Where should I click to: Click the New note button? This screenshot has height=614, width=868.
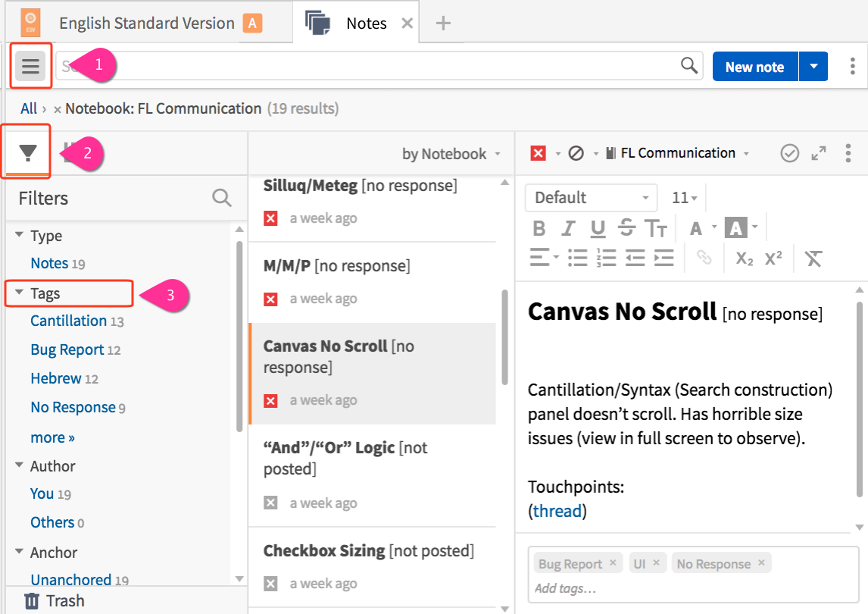click(755, 67)
